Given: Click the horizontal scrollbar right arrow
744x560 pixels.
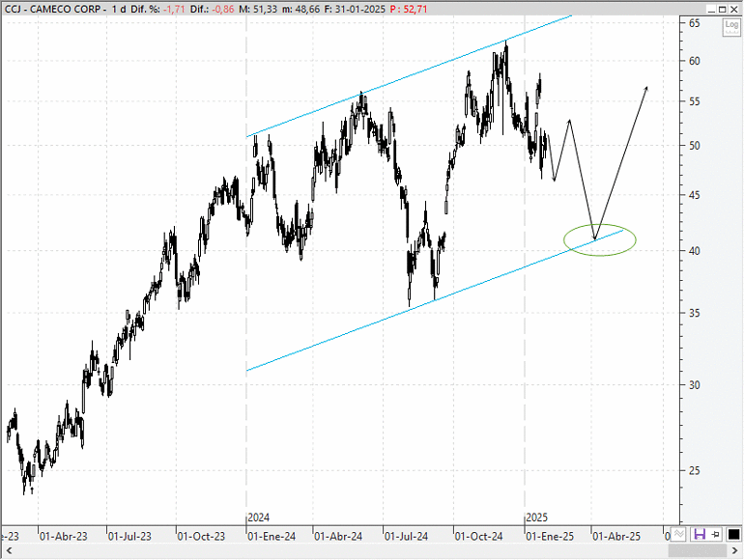Looking at the screenshot, I should (x=734, y=550).
